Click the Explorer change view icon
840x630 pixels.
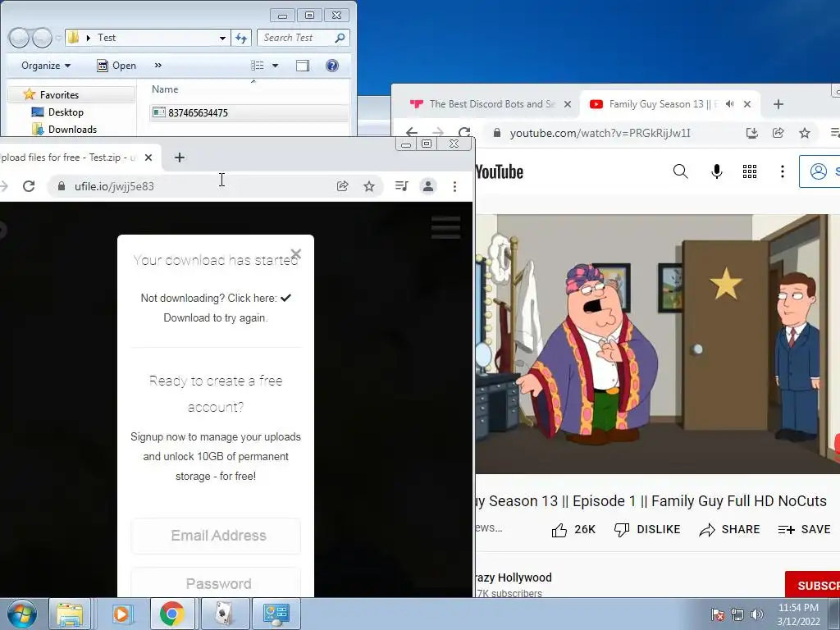click(x=258, y=66)
